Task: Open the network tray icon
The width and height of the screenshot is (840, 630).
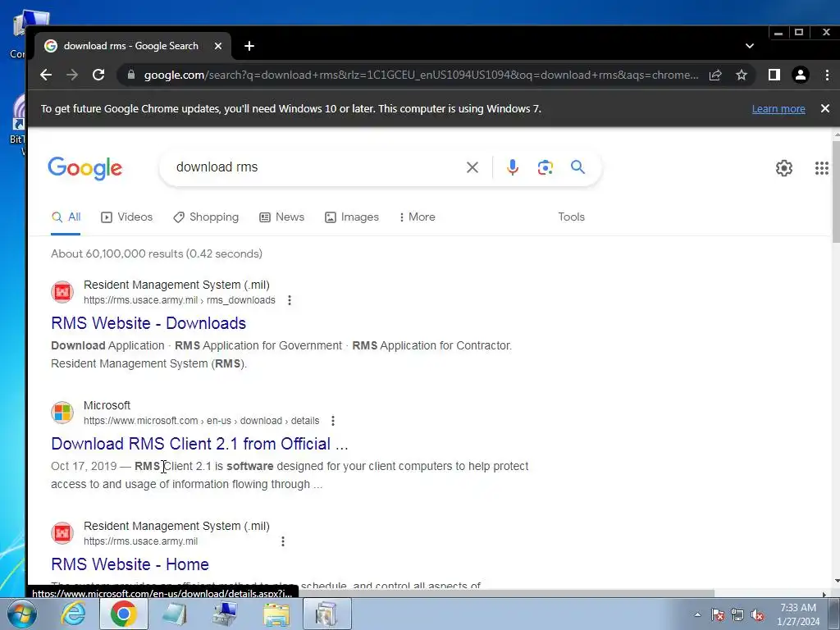Action: 737,614
